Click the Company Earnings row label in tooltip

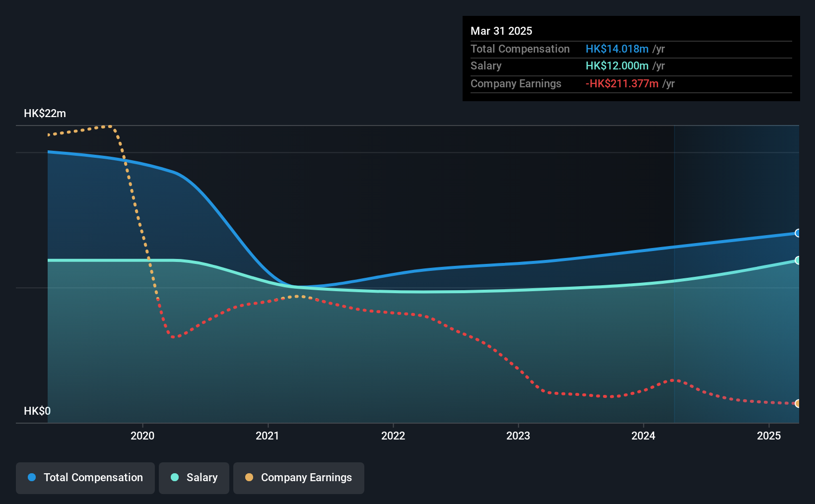click(516, 84)
